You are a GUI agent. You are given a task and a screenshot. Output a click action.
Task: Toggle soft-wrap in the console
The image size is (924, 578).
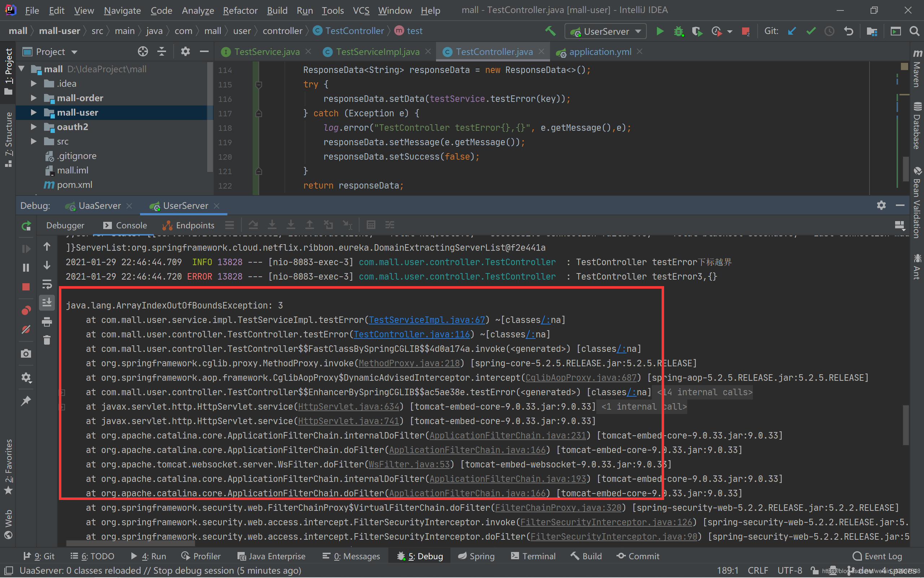[47, 284]
